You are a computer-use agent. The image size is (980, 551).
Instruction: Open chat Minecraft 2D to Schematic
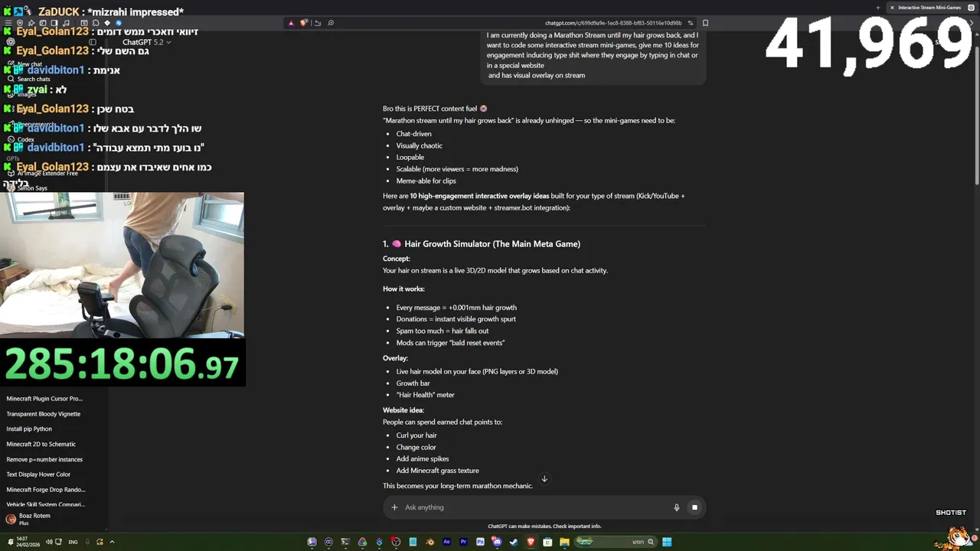[41, 444]
